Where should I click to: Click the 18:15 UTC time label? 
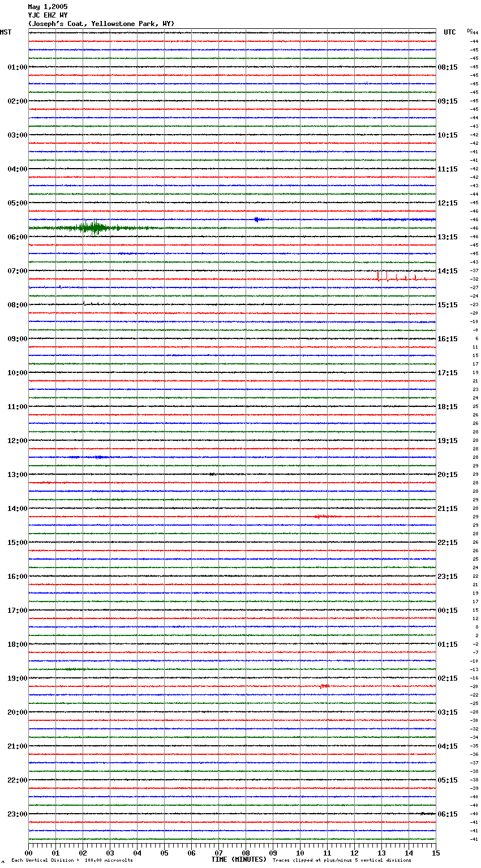[x=448, y=407]
